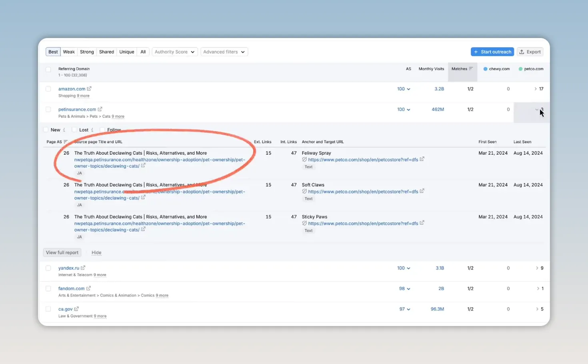
Task: Open source page external icon in Feliway Spray row
Action: point(143,165)
